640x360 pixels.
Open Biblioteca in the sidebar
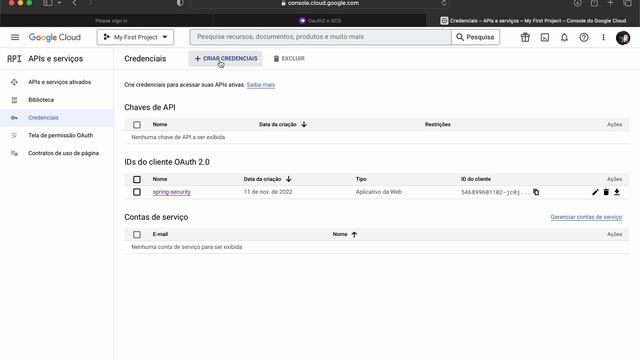[41, 100]
